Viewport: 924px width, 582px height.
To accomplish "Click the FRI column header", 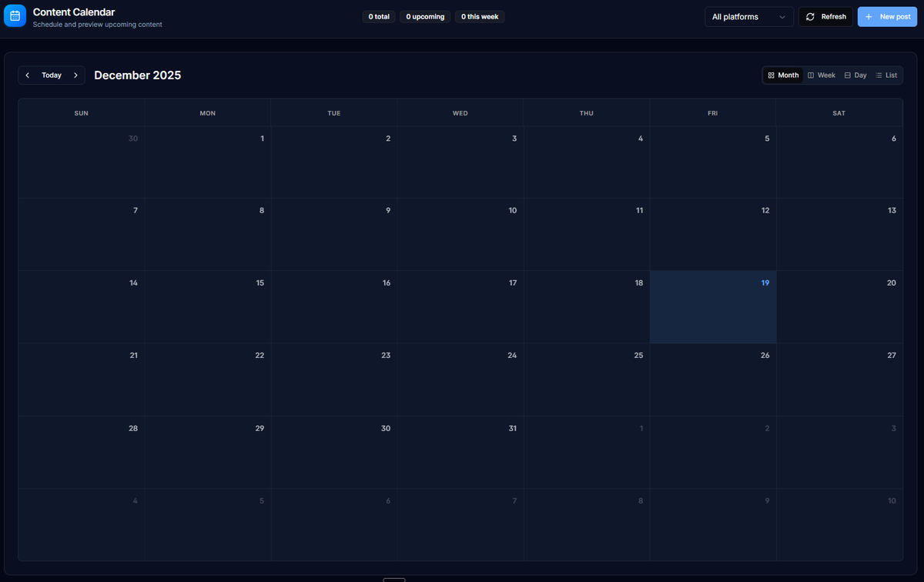I will (x=713, y=113).
